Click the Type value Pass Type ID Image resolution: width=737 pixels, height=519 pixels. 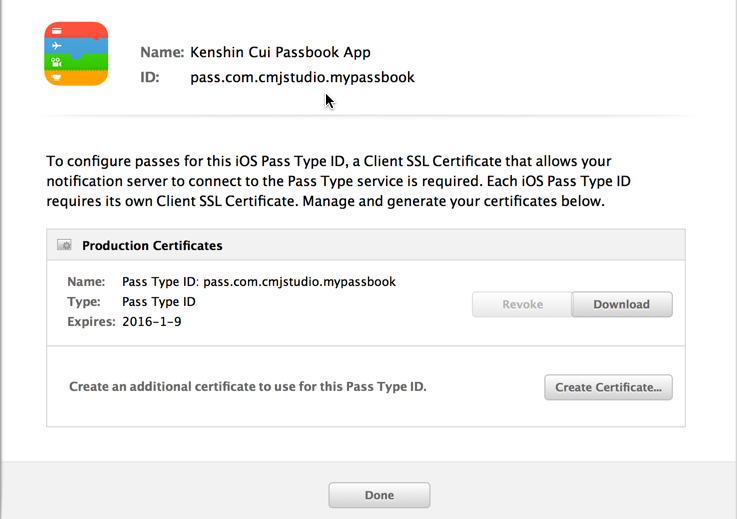point(158,302)
